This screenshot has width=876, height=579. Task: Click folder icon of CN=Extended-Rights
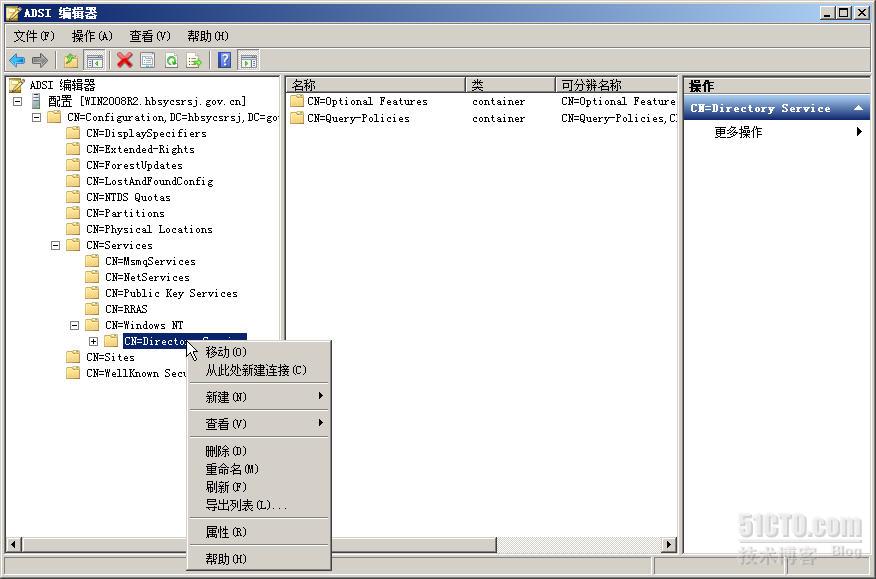pos(73,149)
